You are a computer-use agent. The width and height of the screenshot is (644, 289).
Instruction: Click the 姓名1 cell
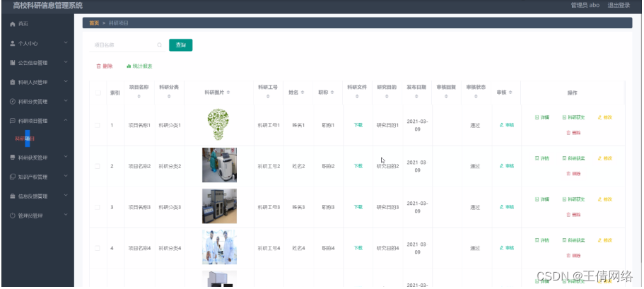click(298, 125)
